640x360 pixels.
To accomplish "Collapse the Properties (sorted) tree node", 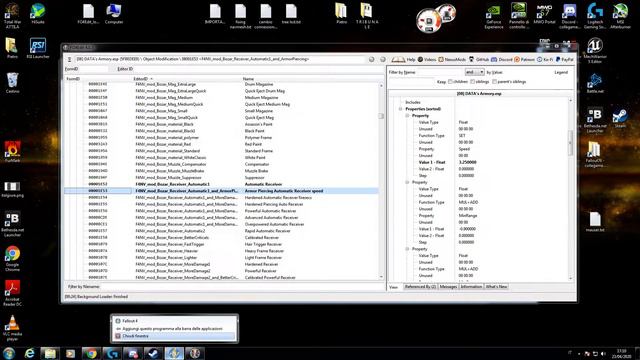I will (x=400, y=109).
